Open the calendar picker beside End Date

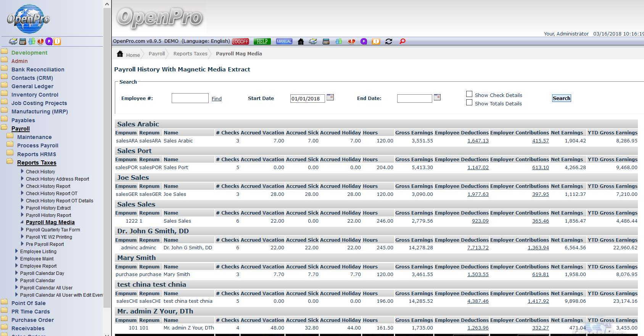tap(437, 97)
